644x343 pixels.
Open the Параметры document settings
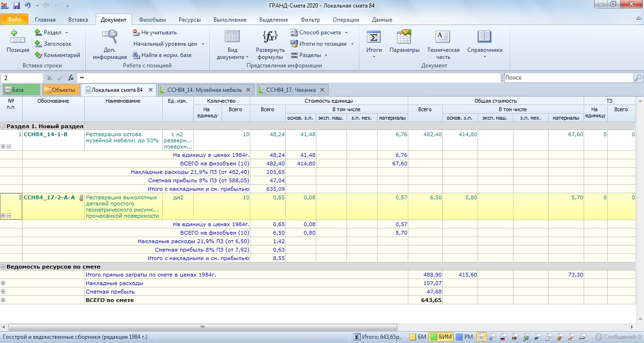404,38
